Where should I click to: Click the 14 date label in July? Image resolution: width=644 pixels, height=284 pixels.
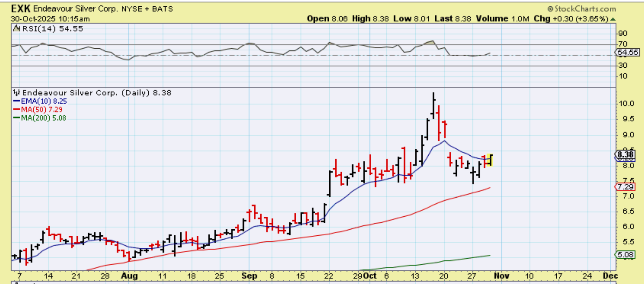[48, 276]
